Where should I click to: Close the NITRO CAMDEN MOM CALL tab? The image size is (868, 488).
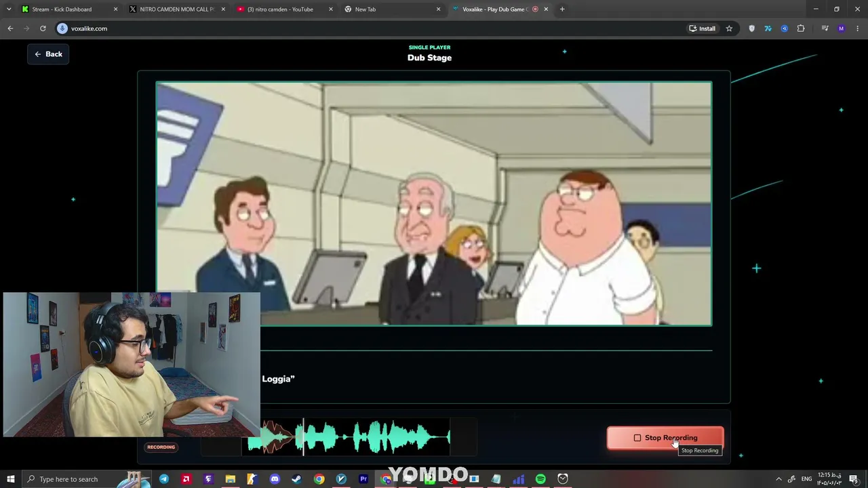click(223, 9)
